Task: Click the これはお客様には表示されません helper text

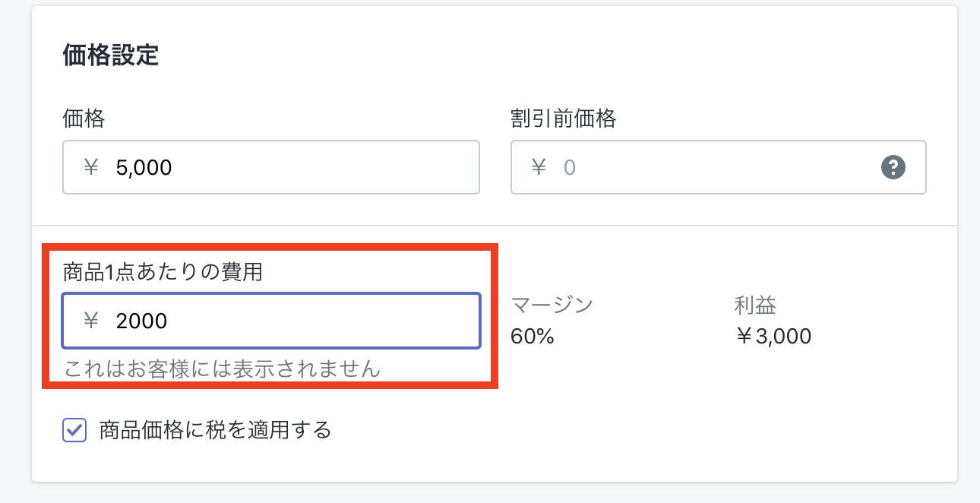Action: (x=222, y=370)
